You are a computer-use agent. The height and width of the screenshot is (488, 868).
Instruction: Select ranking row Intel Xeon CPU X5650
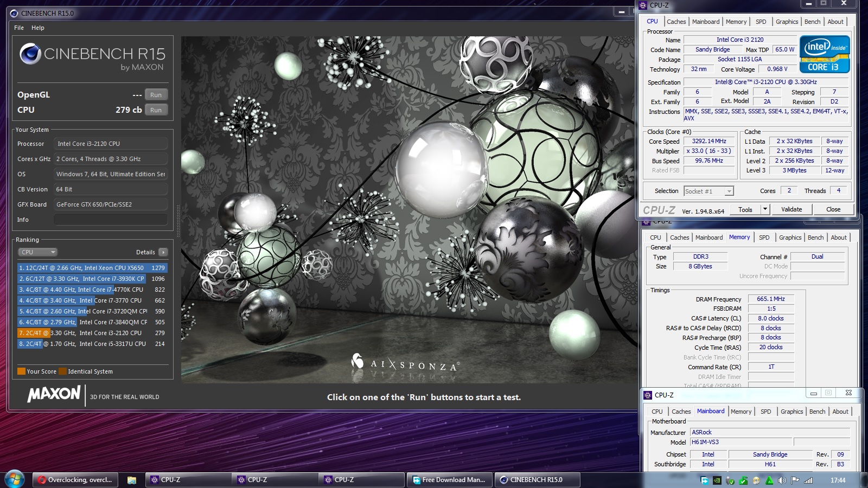pos(92,268)
